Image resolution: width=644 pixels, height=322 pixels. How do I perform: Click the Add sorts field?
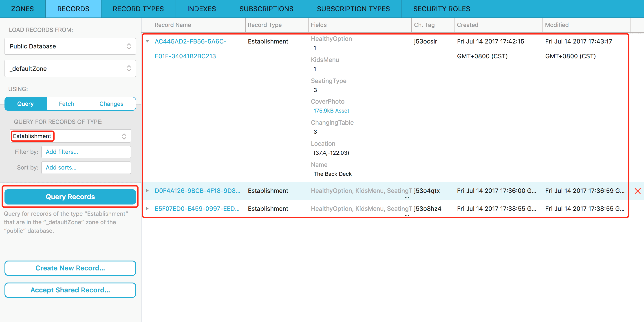[x=86, y=168]
